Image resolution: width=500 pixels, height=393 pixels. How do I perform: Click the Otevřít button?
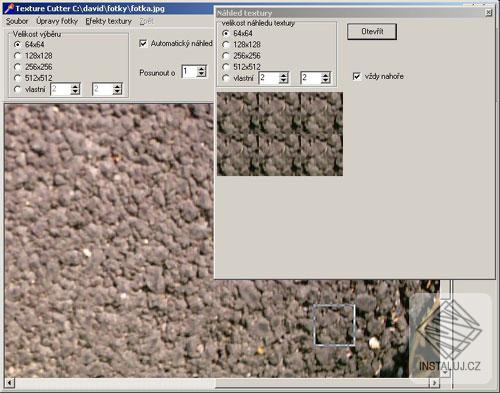[x=372, y=32]
